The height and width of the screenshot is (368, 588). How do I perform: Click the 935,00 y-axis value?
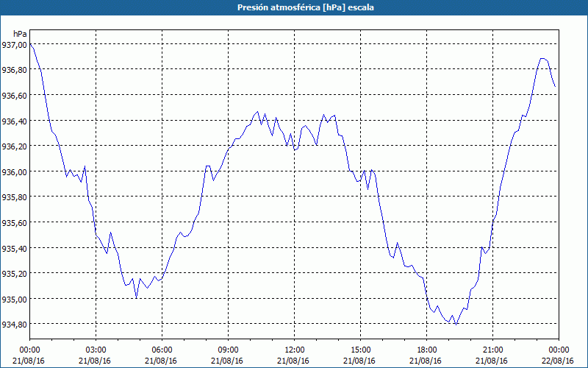pos(14,300)
